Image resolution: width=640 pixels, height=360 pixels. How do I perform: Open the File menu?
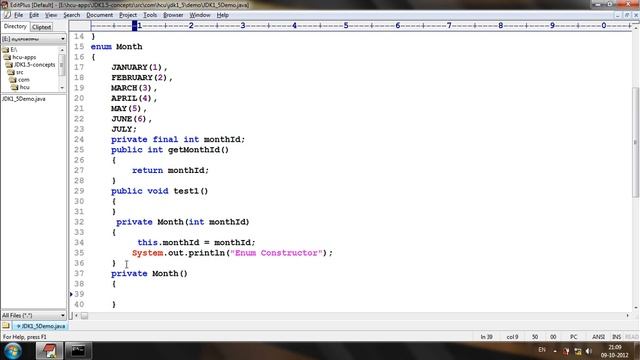18,15
